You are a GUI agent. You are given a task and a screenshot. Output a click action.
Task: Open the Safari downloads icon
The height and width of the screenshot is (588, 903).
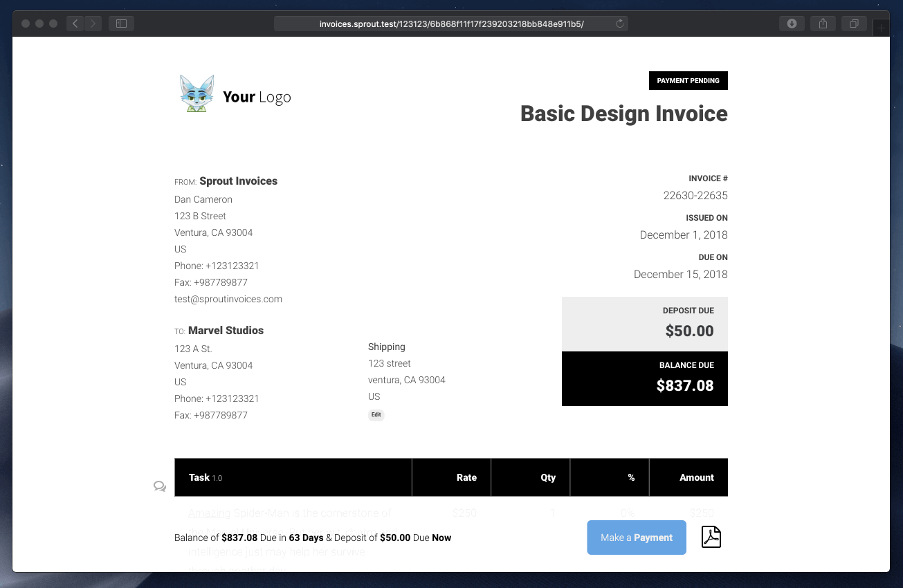pyautogui.click(x=792, y=24)
